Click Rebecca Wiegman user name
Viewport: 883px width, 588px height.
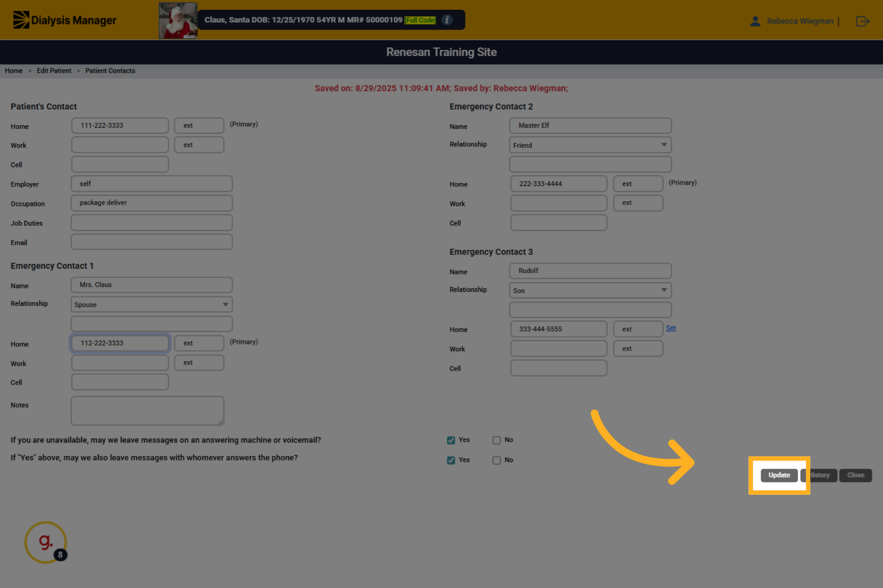tap(800, 21)
